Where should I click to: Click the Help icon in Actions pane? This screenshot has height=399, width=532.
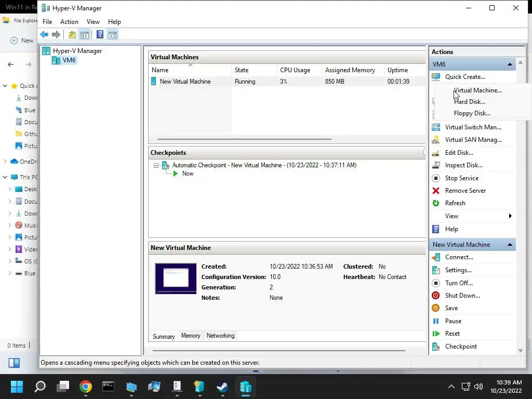[436, 229]
